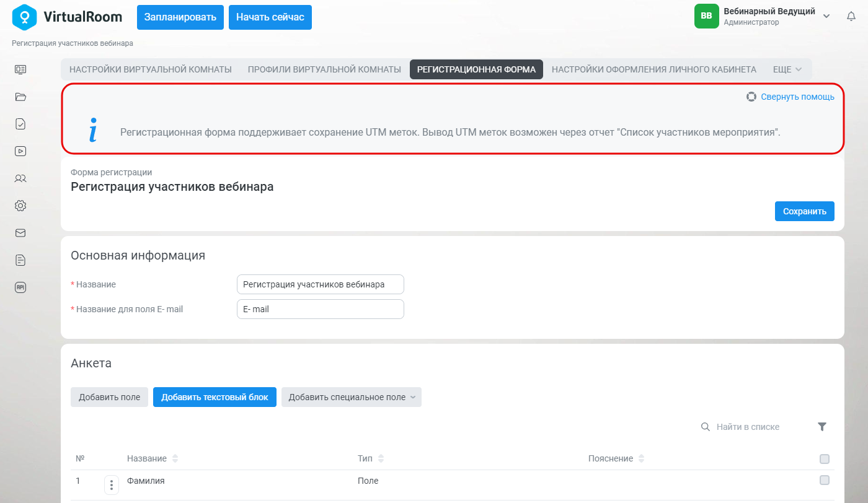Check the Фамилия row checkbox
Image resolution: width=868 pixels, height=503 pixels.
click(825, 479)
